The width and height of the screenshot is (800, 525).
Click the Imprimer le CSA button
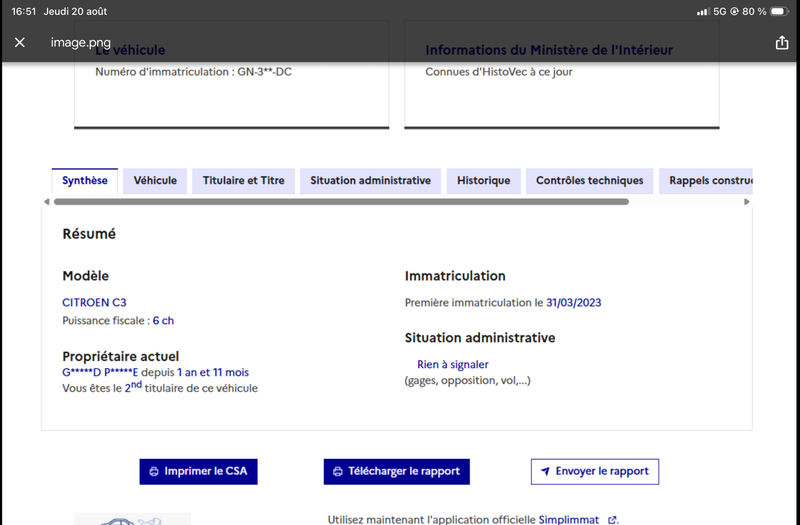click(x=198, y=471)
